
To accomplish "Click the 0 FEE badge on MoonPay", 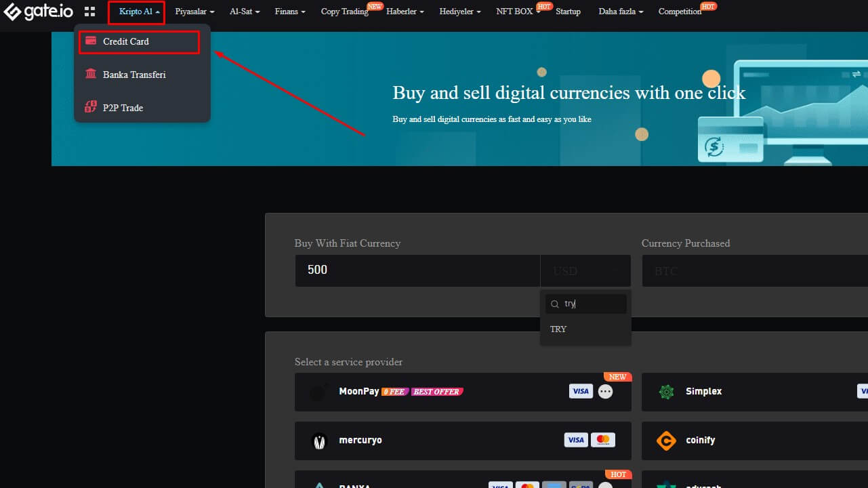I will [394, 392].
